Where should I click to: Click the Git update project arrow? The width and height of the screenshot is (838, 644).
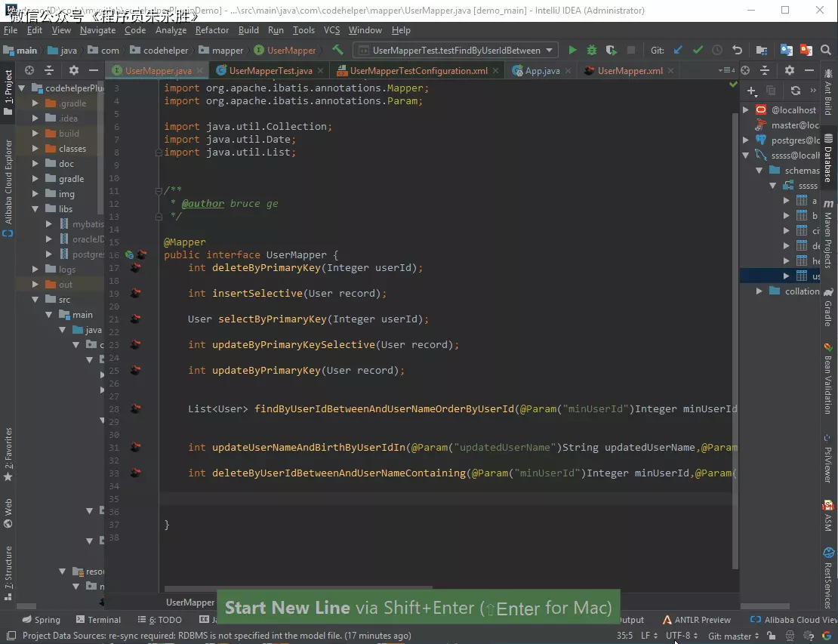pyautogui.click(x=677, y=51)
